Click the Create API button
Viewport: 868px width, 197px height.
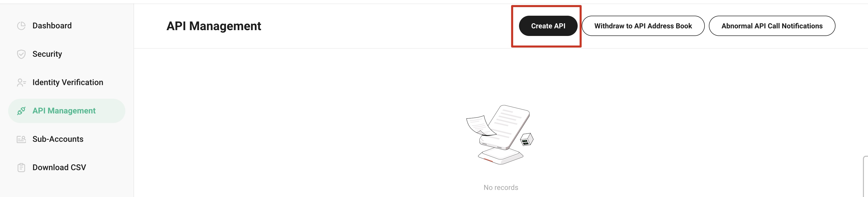548,26
